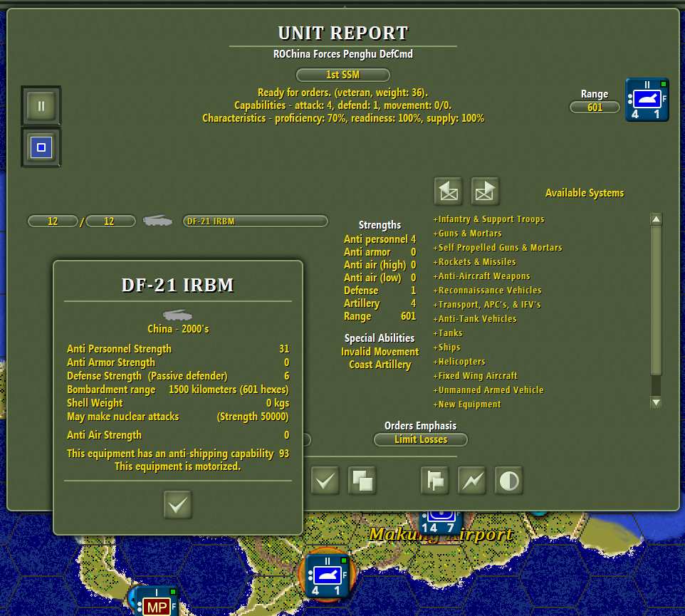
Task: Click the Defense Strength Passive defender row
Action: tap(178, 376)
